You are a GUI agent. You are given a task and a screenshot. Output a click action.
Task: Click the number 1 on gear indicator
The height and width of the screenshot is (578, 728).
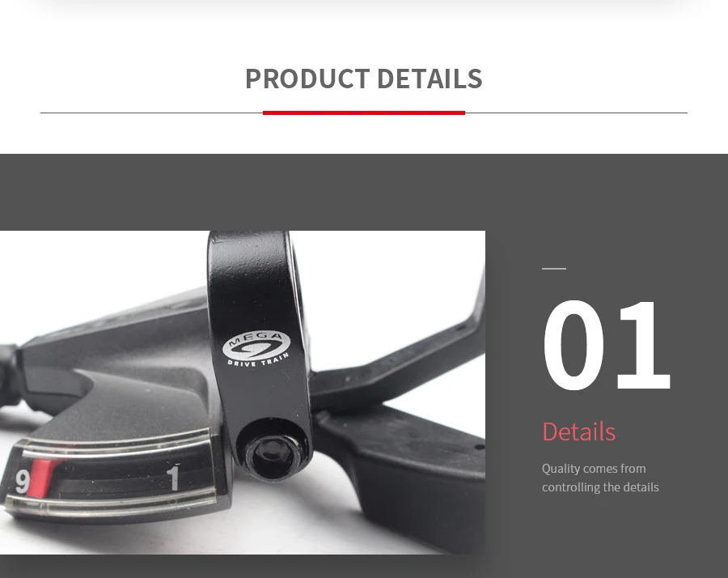[x=173, y=477]
